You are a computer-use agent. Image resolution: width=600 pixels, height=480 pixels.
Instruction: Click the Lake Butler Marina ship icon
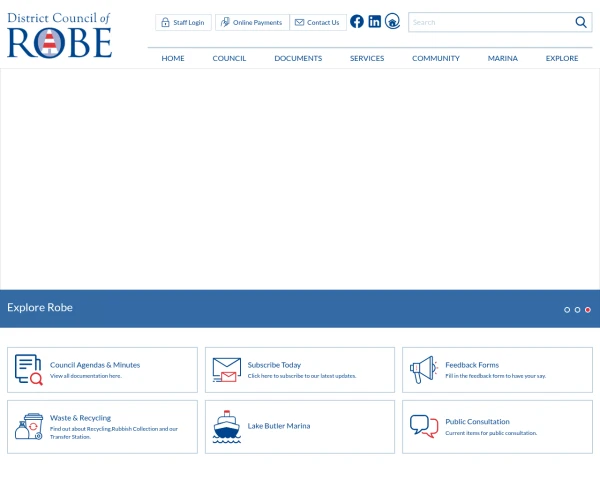coord(227,427)
